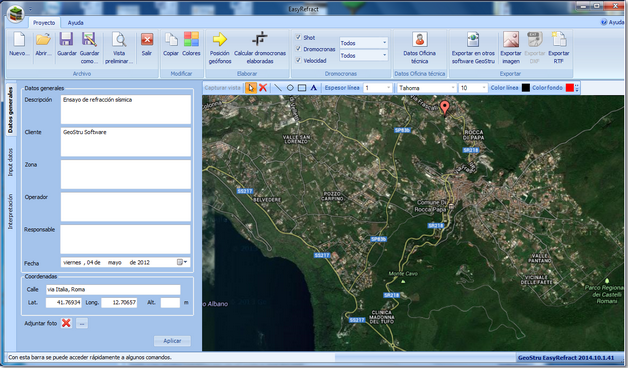Click the Responsable text field
This screenshot has width=628, height=368.
[x=126, y=239]
